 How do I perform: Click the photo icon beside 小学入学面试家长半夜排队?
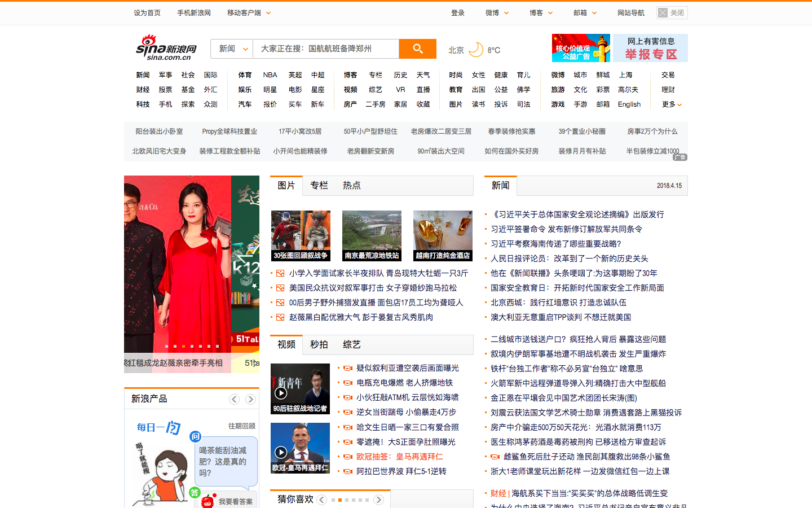280,273
